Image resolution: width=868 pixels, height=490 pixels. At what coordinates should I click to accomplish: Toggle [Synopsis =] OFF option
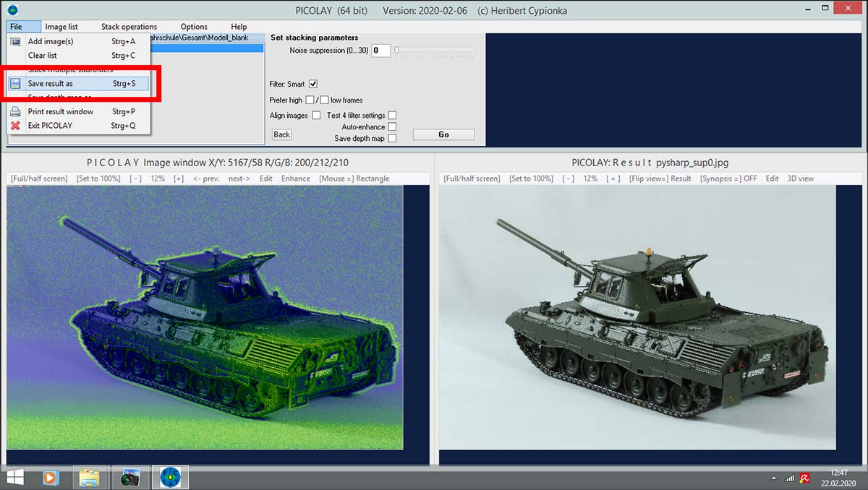coord(728,179)
